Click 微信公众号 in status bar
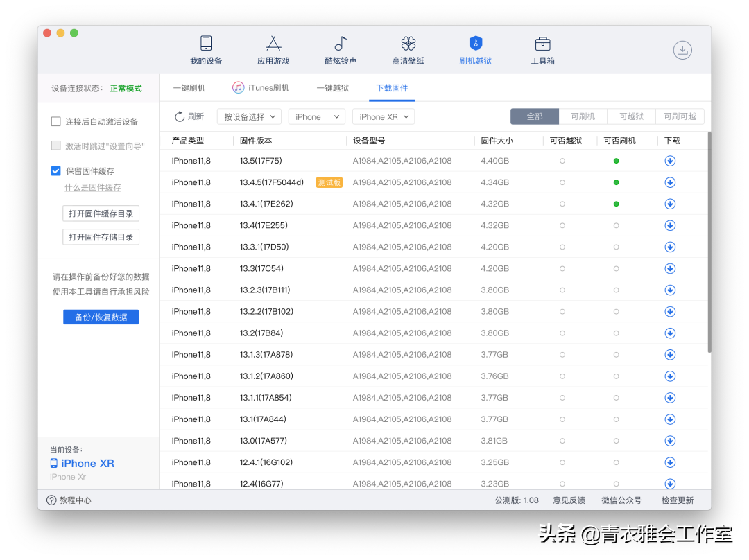749x560 pixels. click(621, 500)
